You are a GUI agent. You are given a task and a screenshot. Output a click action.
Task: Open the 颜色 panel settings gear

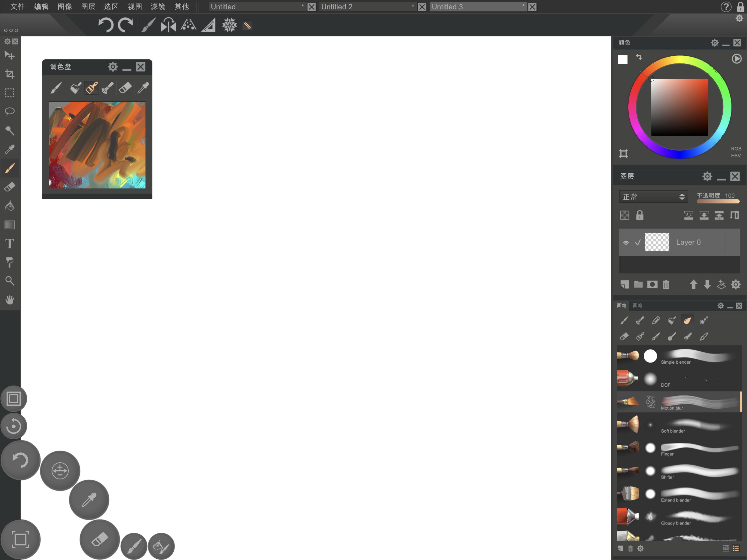714,43
